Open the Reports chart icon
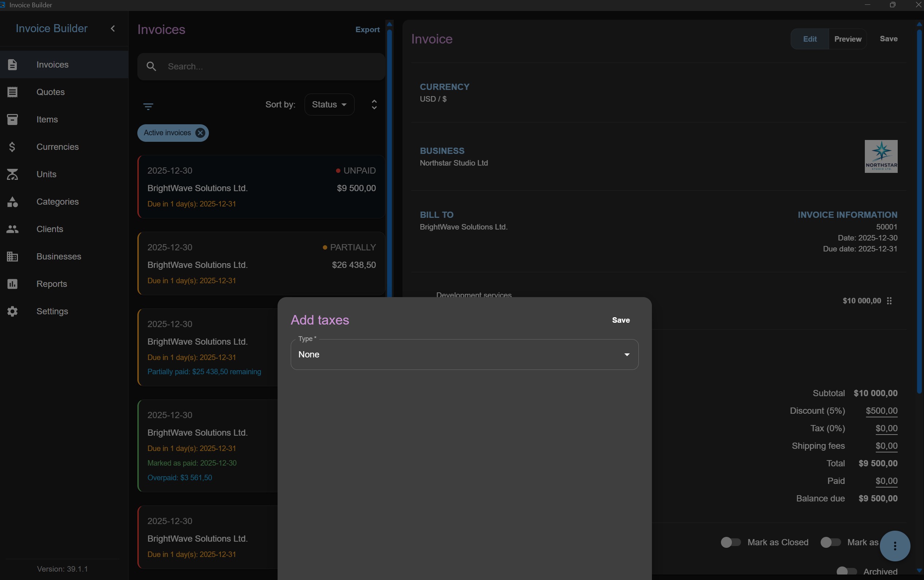Screen dimensions: 924x580 tap(12, 284)
